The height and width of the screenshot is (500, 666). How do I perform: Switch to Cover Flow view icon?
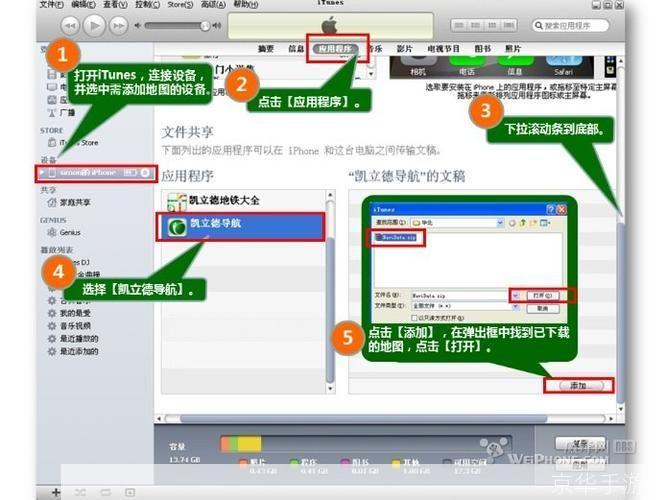[x=508, y=25]
